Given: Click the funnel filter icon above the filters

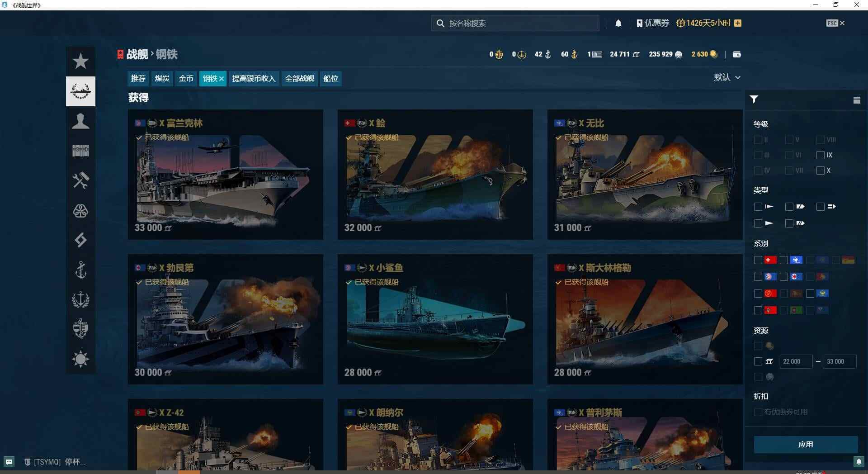Looking at the screenshot, I should click(x=754, y=100).
